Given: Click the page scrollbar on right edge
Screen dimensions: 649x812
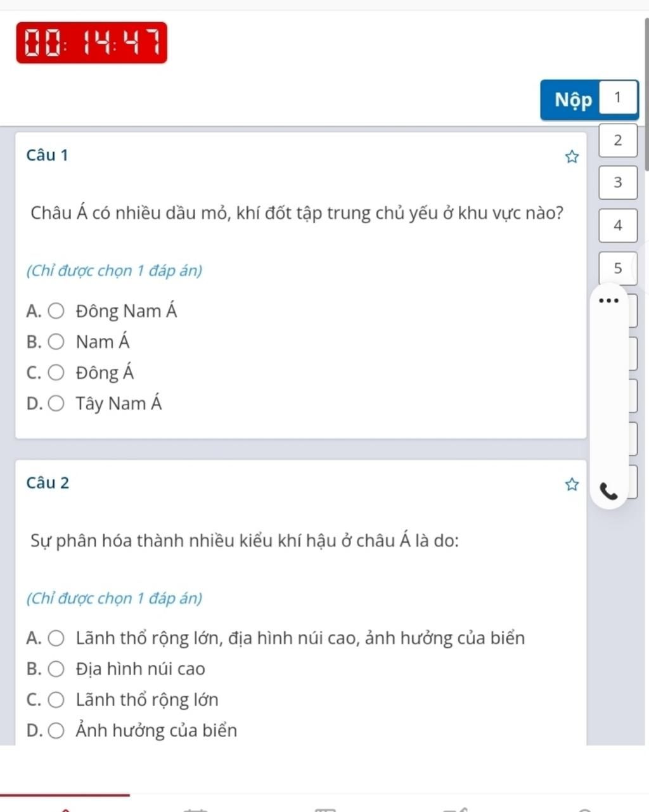Looking at the screenshot, I should pos(646,94).
